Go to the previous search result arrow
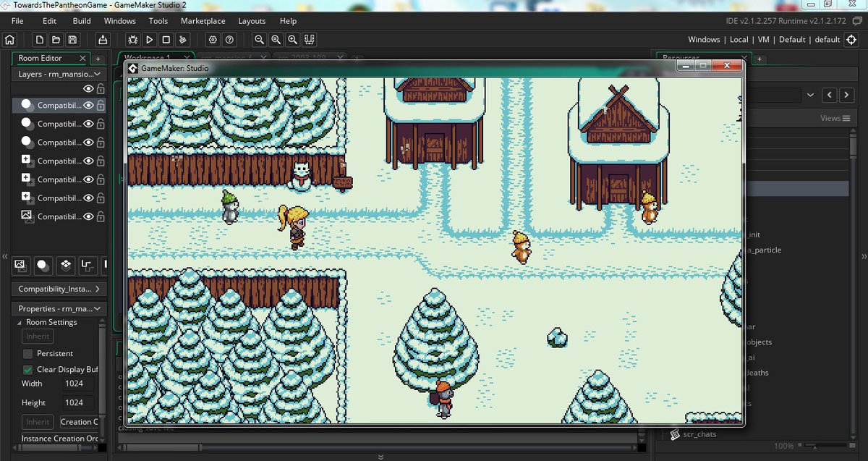Image resolution: width=868 pixels, height=461 pixels. tap(830, 95)
